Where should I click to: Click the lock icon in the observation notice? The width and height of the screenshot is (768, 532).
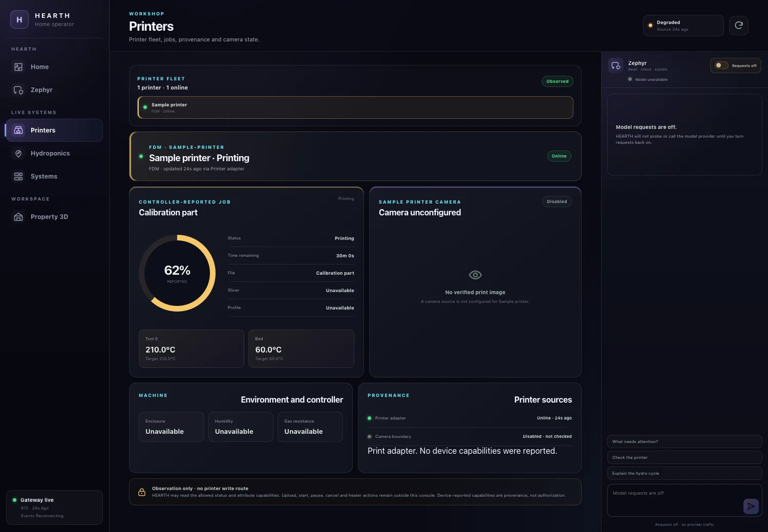[142, 492]
